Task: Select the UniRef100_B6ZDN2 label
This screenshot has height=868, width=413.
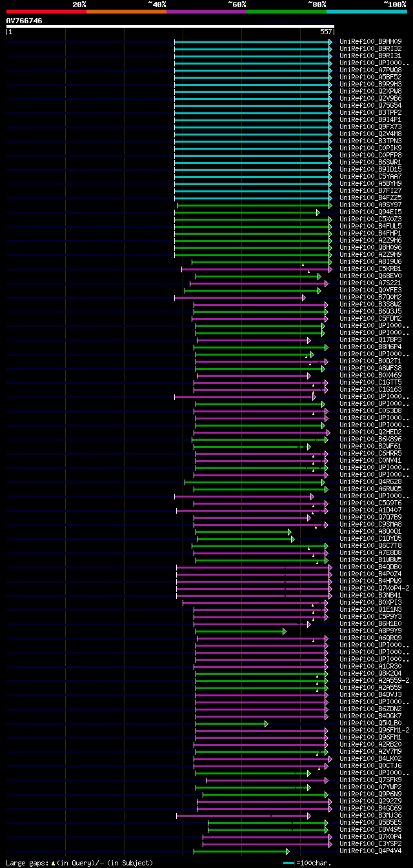Action: [372, 709]
